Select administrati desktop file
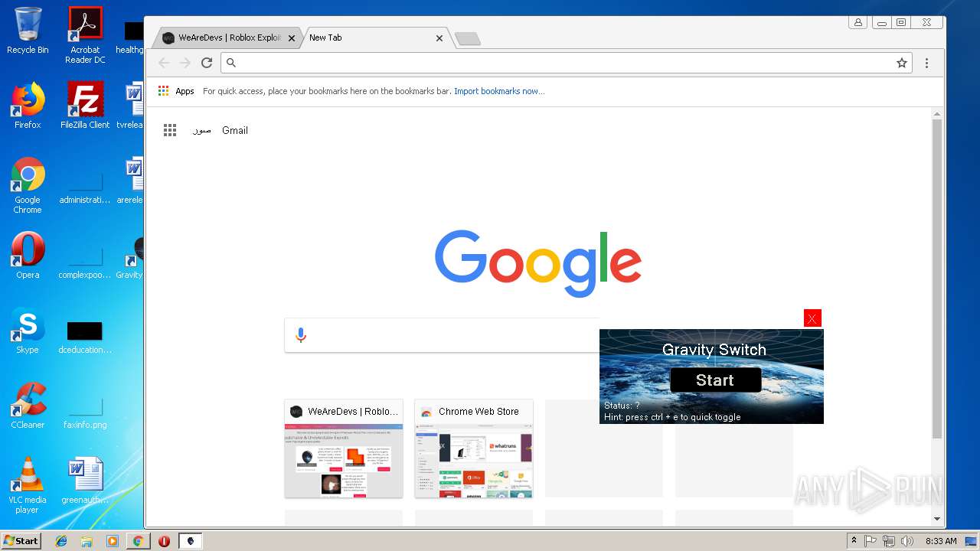This screenshot has height=551, width=980. click(85, 187)
